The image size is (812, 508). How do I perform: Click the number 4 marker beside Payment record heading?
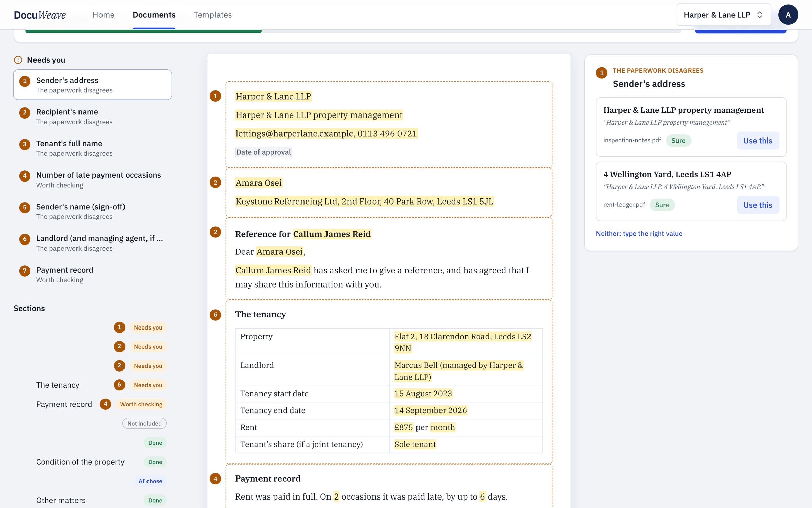(x=216, y=479)
